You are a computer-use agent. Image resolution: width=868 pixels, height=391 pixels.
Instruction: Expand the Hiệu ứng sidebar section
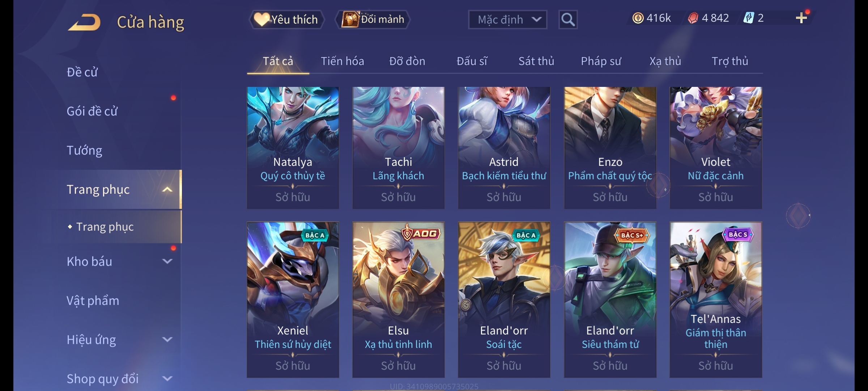click(167, 340)
